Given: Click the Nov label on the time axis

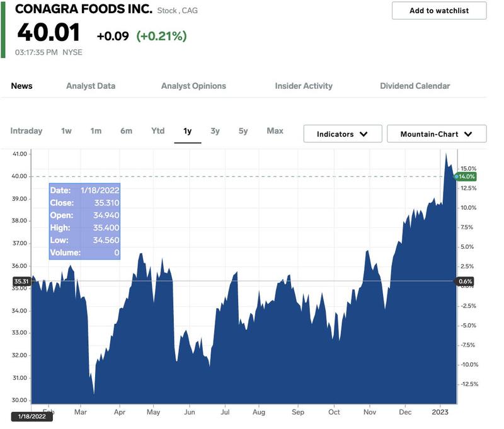Looking at the screenshot, I should click(x=370, y=412).
